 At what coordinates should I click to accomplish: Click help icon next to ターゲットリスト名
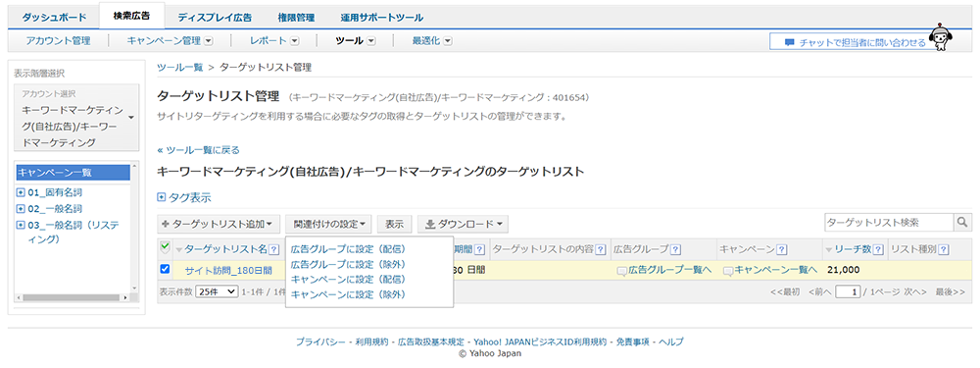(x=273, y=250)
